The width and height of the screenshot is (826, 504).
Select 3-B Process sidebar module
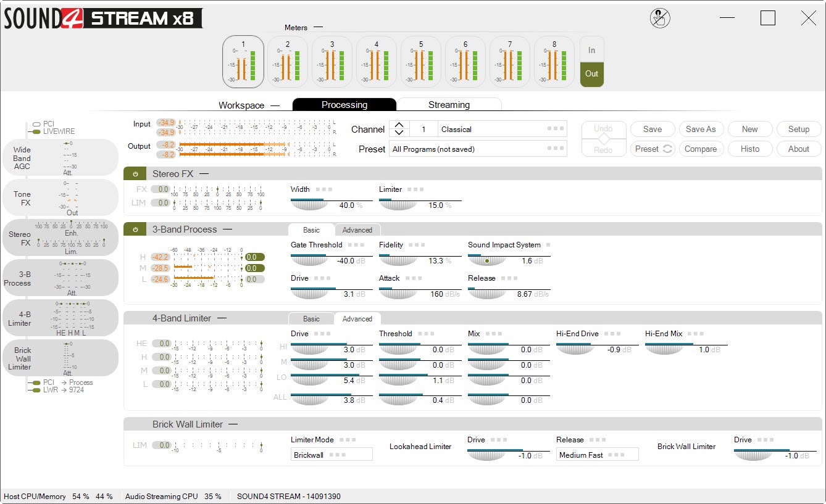tap(60, 278)
